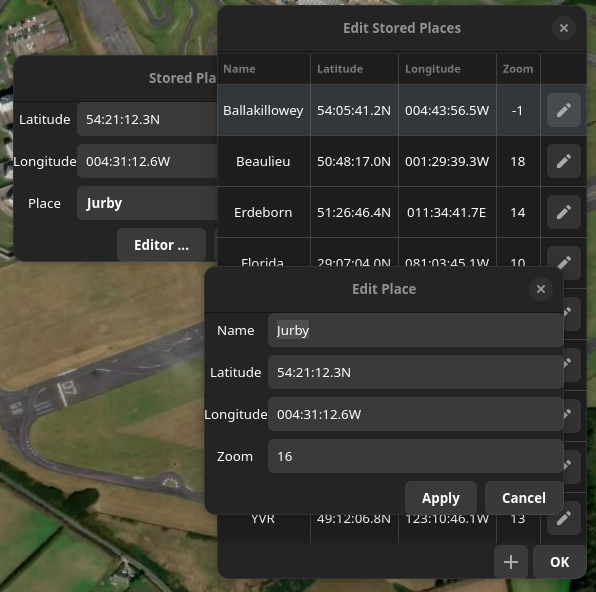Close the Edit Stored Places window
The width and height of the screenshot is (596, 592).
click(564, 28)
